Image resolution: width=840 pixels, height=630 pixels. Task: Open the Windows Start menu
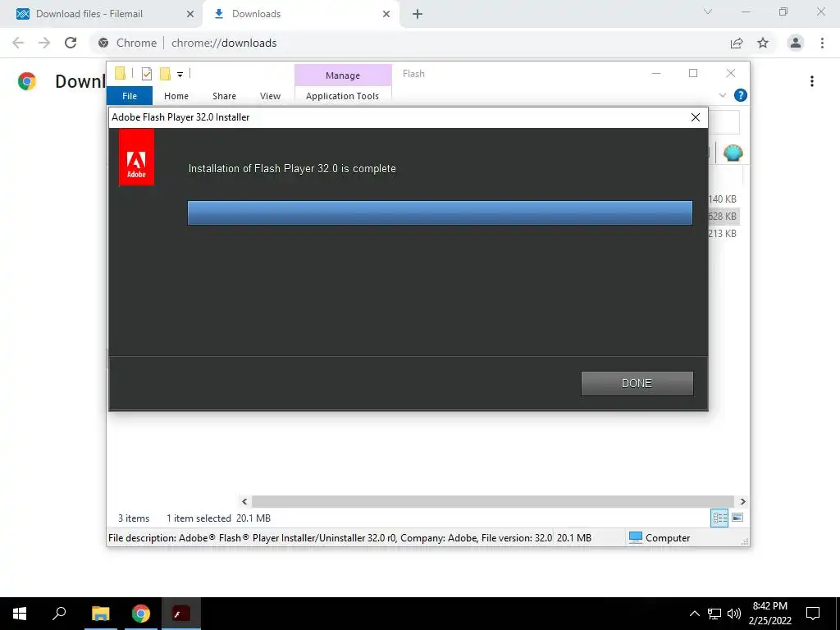(20, 614)
